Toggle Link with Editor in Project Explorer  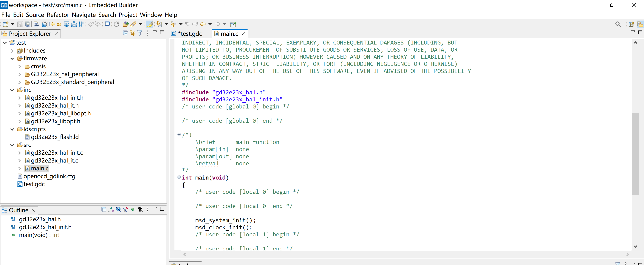point(133,33)
